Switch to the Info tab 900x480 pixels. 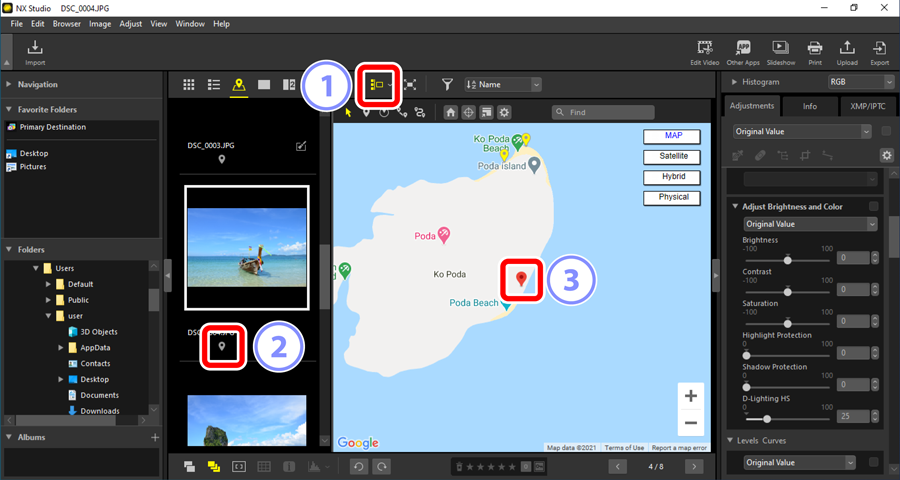tap(809, 106)
